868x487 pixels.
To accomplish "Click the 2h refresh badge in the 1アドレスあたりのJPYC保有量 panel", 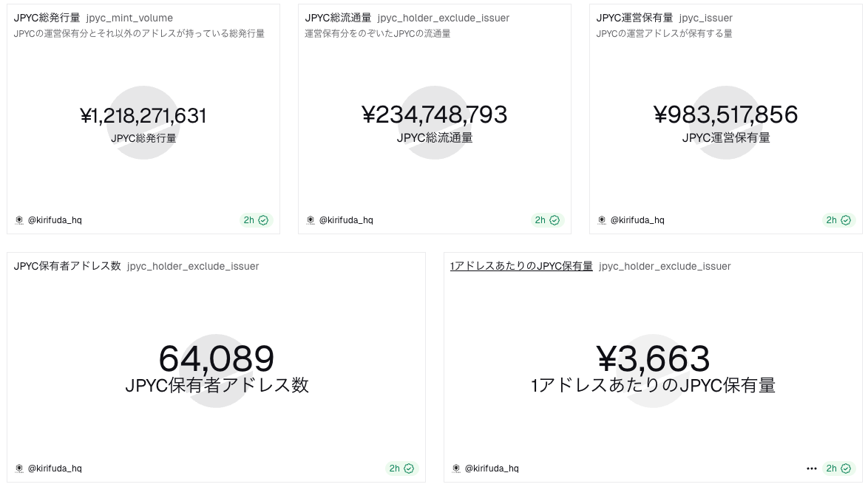I will point(838,469).
